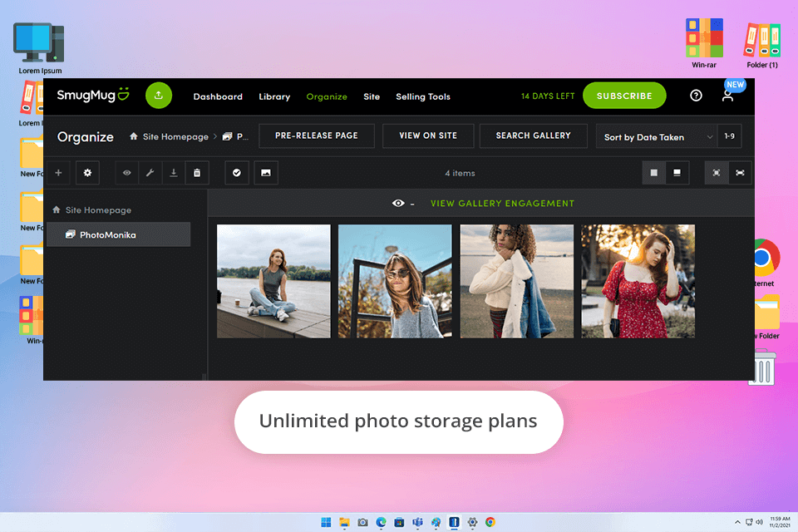
Task: Open the Selling Tools menu
Action: (x=423, y=96)
